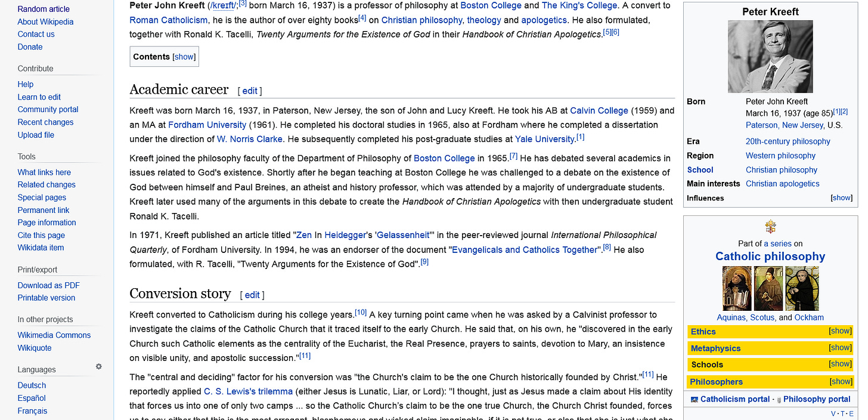Expand the Influences row in the infobox
The width and height of the screenshot is (868, 420).
tap(842, 198)
